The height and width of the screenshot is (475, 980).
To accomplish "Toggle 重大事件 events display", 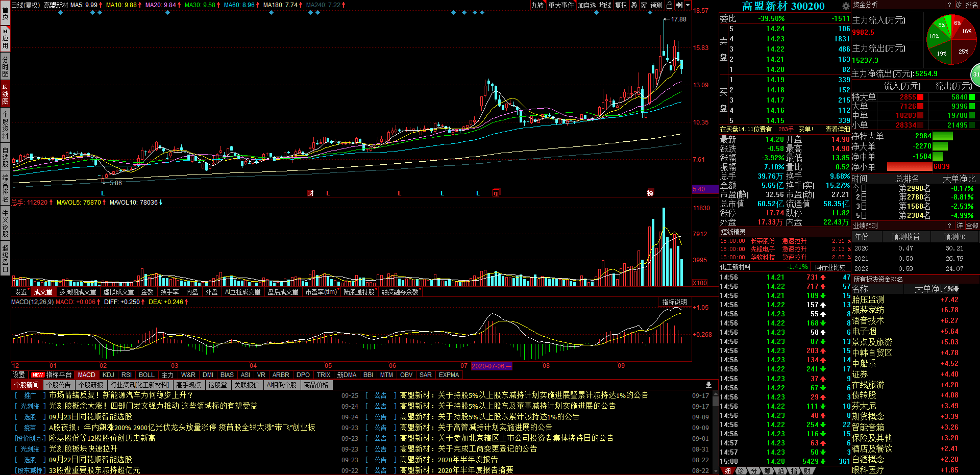I will tap(561, 5).
